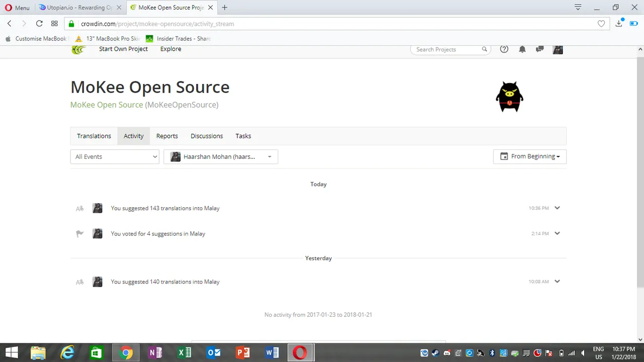
Task: Open Outlook from the taskbar
Action: (x=214, y=352)
